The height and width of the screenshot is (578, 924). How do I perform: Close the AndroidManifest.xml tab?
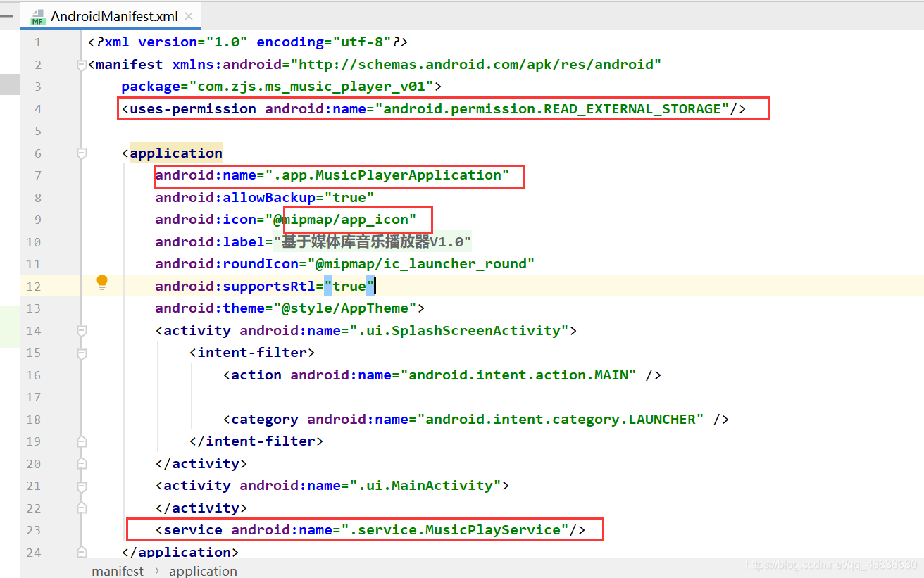coord(188,16)
